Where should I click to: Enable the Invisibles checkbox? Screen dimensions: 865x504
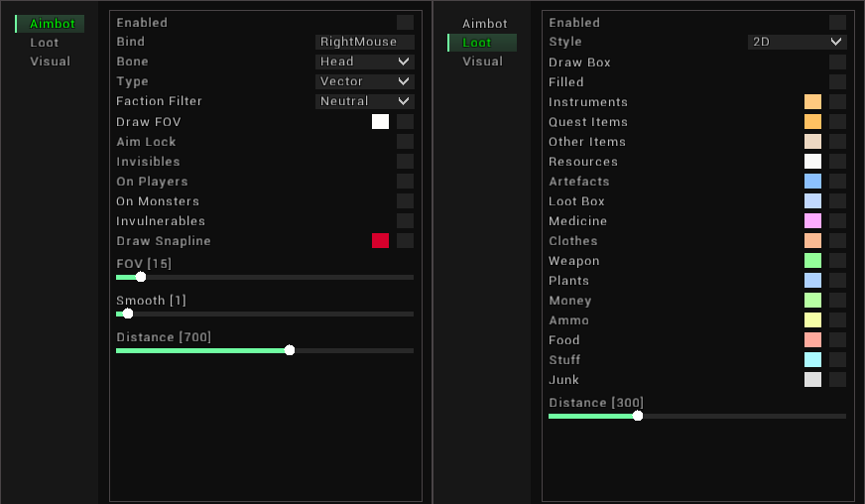click(405, 162)
